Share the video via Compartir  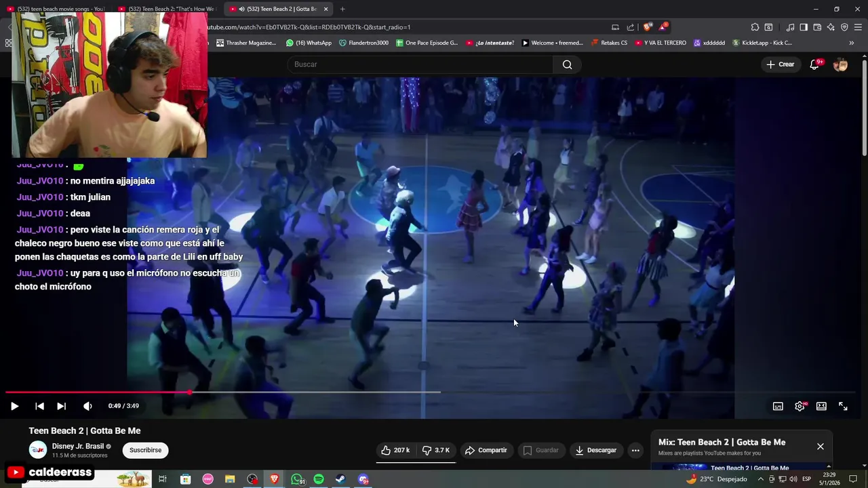486,450
